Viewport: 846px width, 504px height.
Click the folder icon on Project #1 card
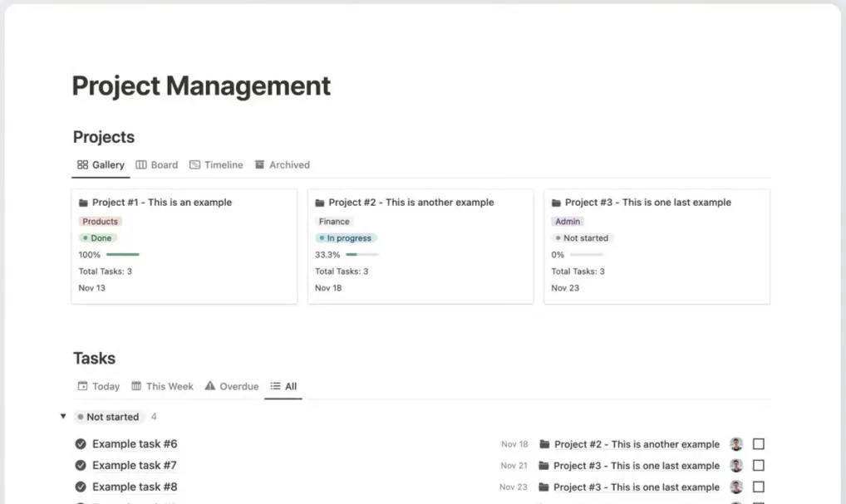[x=83, y=203]
